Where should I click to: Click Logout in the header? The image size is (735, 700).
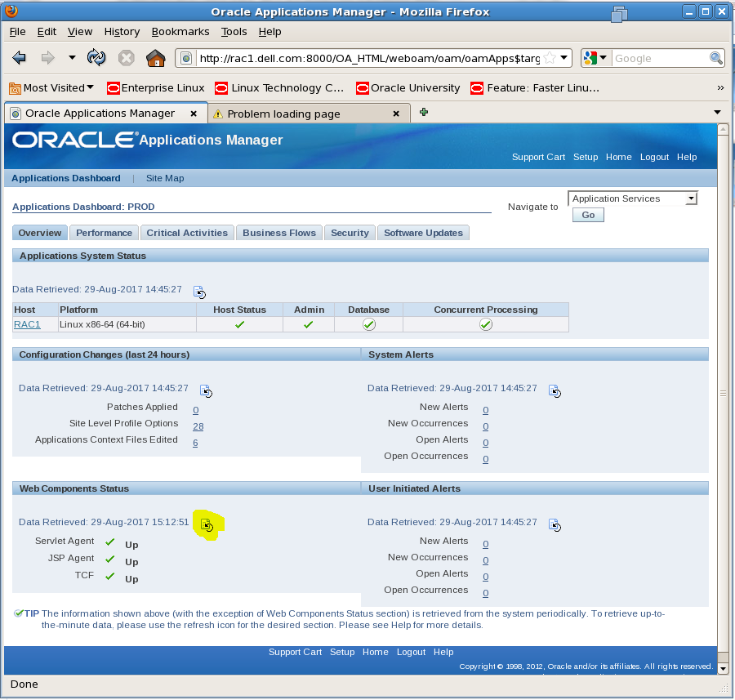(654, 157)
